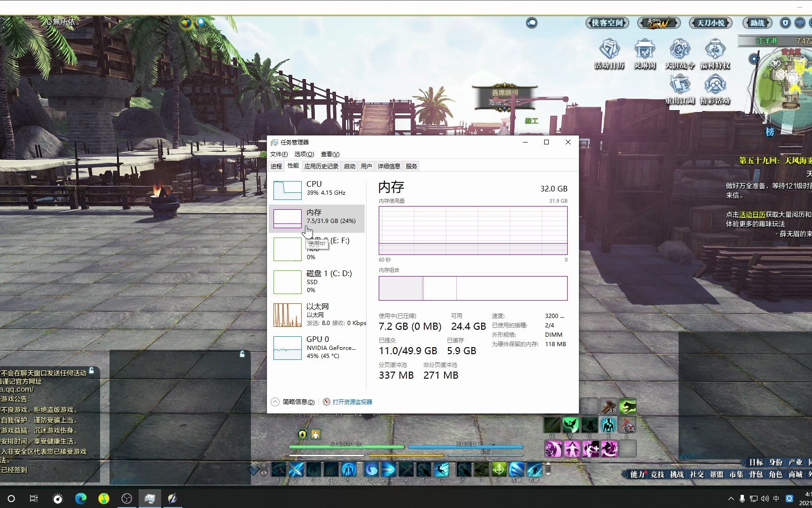Click the microphone icon in system tray

coord(742,499)
